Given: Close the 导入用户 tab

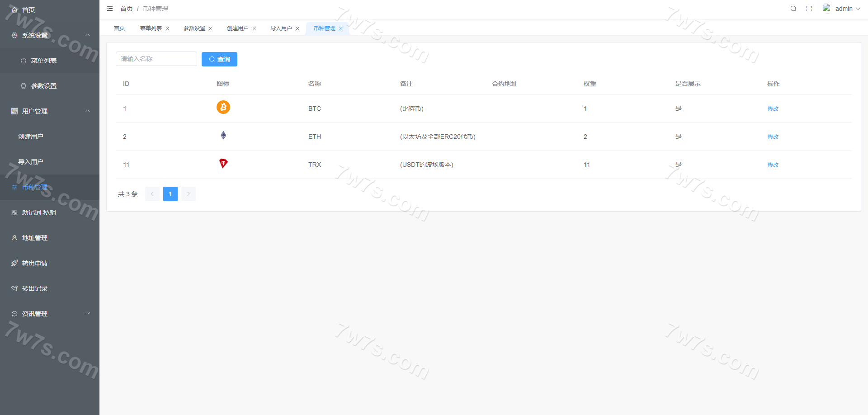Looking at the screenshot, I should 297,28.
